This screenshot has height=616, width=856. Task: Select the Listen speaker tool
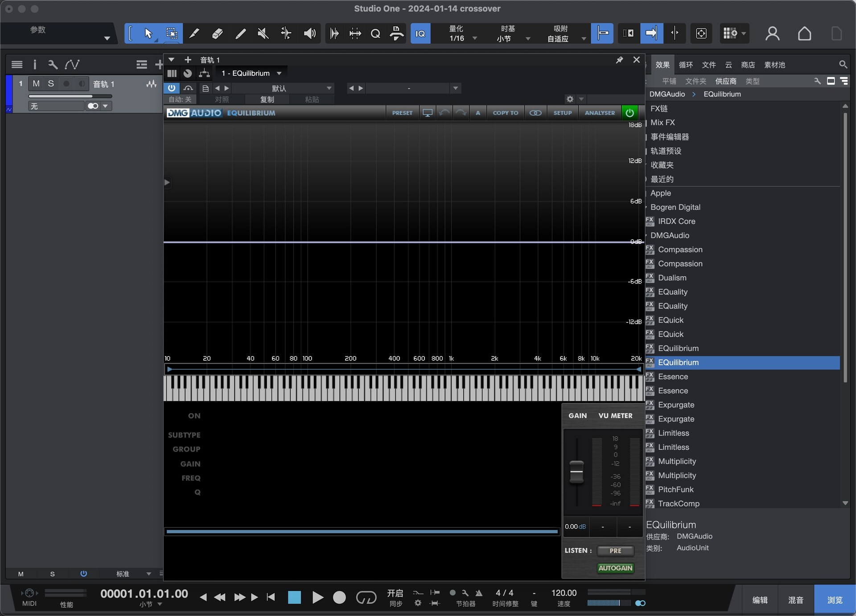click(309, 33)
